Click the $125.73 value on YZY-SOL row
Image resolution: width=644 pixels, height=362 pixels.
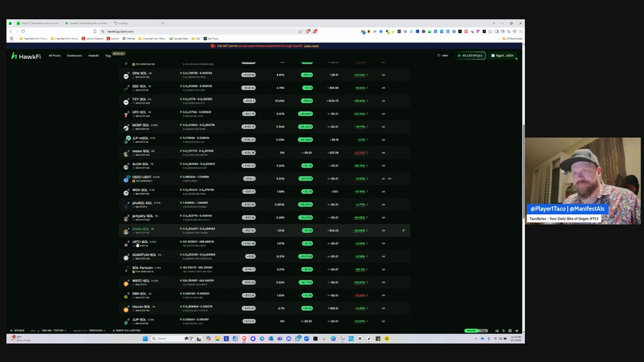pos(333,101)
